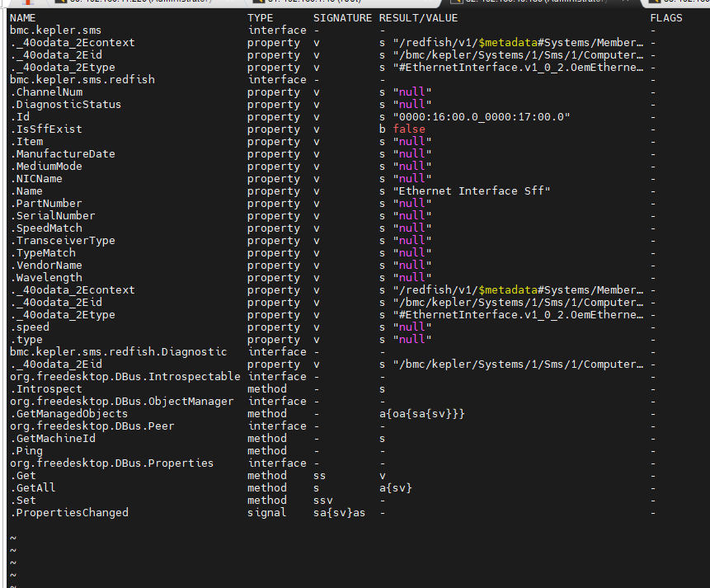Select org.freedesktop.DBus.Introspectable interface name
Viewport: 710px width, 588px height.
(125, 377)
